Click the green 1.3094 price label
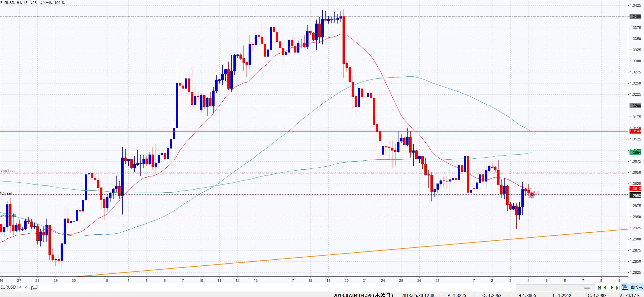The image size is (644, 297). 635,153
